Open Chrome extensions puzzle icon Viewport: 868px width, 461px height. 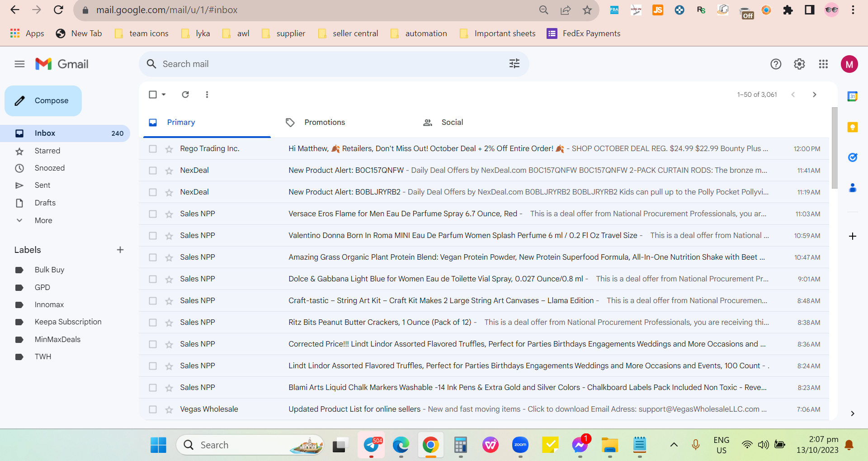click(x=788, y=10)
